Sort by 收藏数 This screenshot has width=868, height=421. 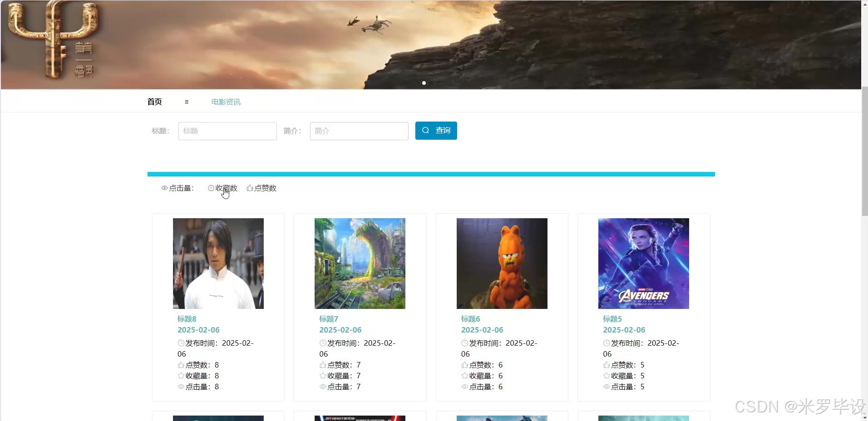[222, 188]
